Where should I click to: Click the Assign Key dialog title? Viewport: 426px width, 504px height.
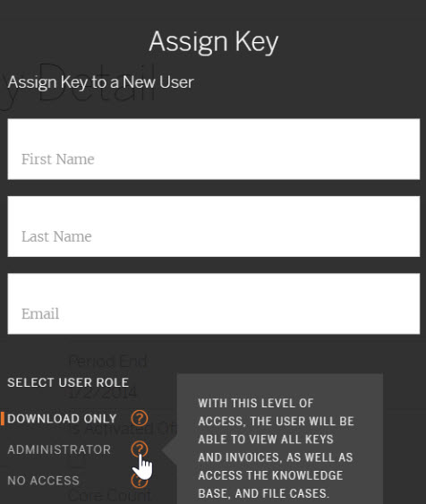point(214,42)
